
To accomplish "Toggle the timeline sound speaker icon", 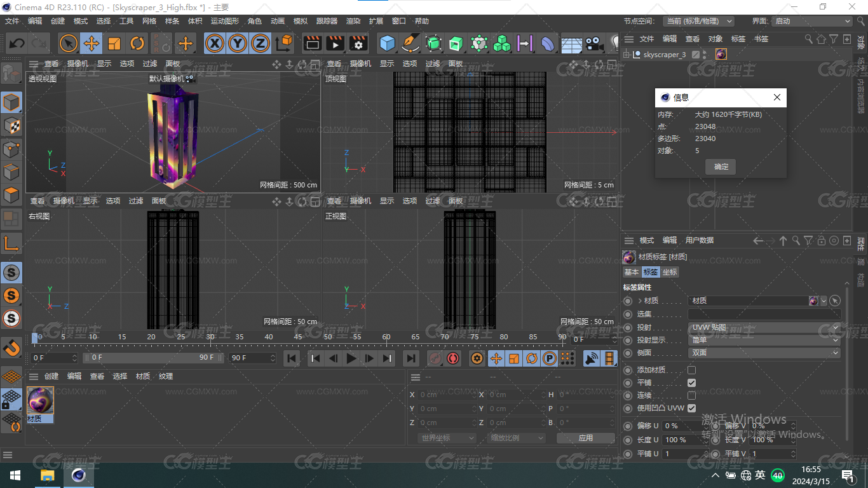I will (x=592, y=358).
